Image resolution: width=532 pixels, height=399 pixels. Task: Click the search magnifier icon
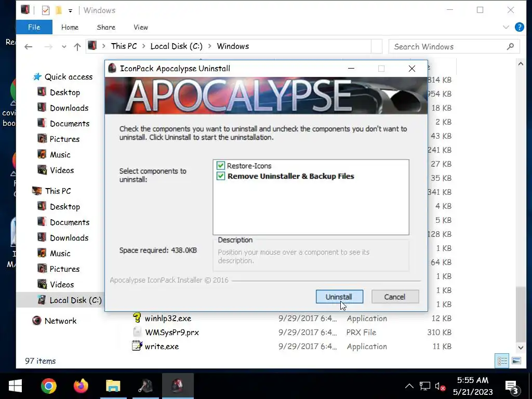(x=510, y=46)
